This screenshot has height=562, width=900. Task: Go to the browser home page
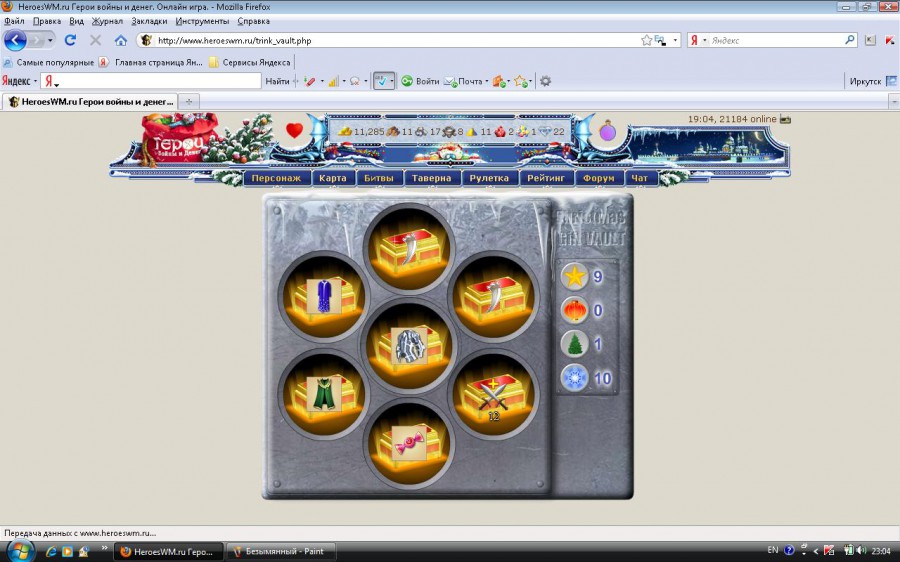click(x=121, y=40)
